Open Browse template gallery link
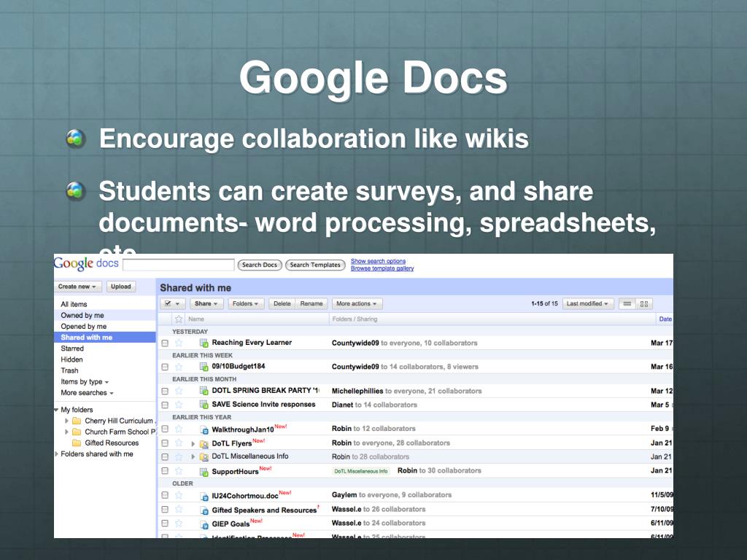The image size is (747, 560). (x=382, y=268)
